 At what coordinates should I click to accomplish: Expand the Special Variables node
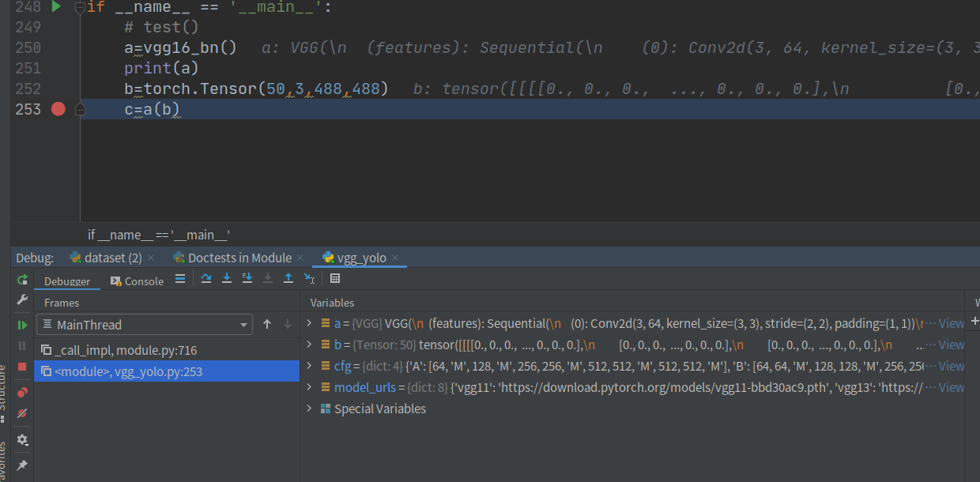click(309, 409)
